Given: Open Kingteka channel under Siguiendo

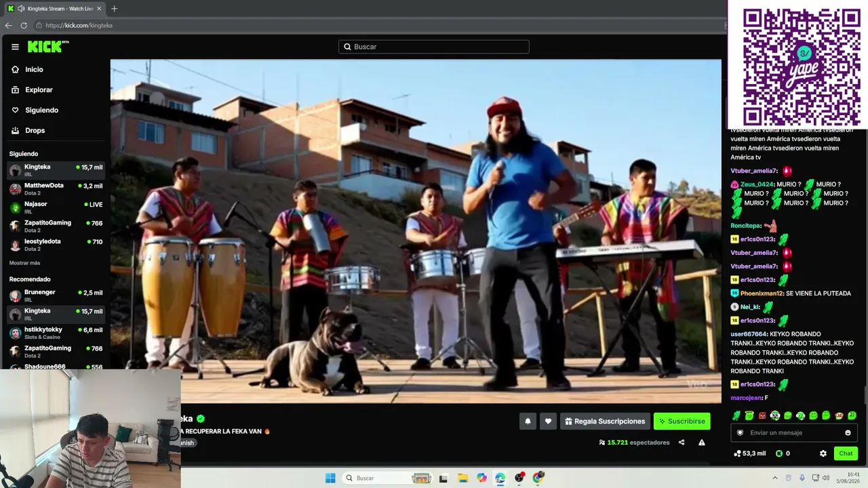Looking at the screenshot, I should tap(56, 170).
